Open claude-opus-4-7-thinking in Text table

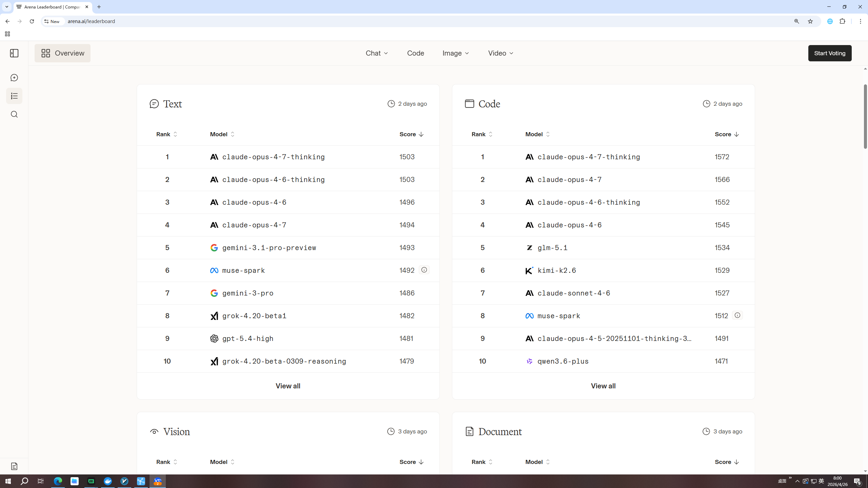[x=273, y=157]
